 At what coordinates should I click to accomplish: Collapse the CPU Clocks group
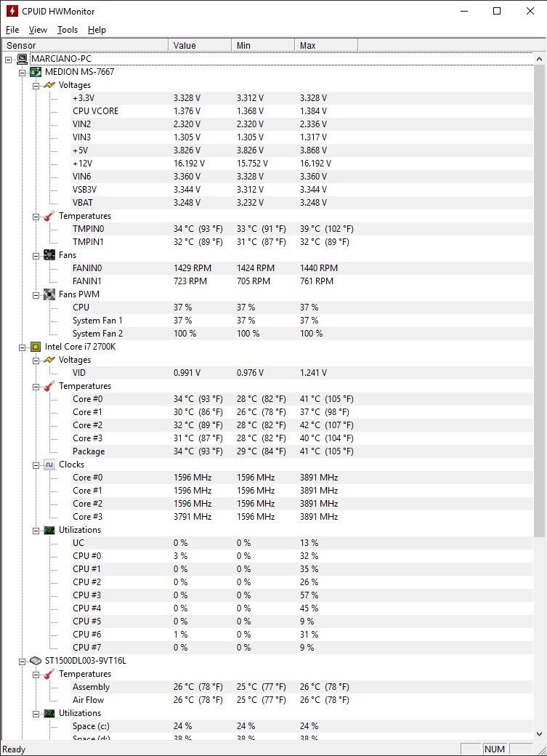pos(36,465)
